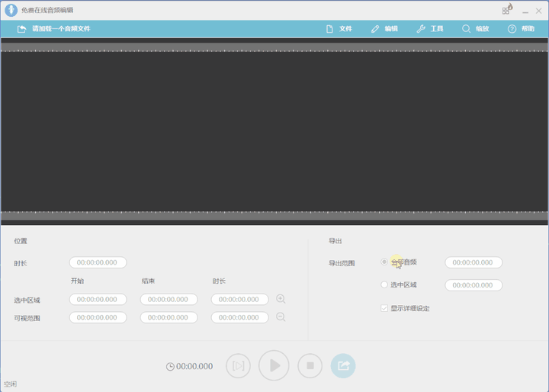Click the 空闲 status text
549x392 pixels.
tap(10, 384)
